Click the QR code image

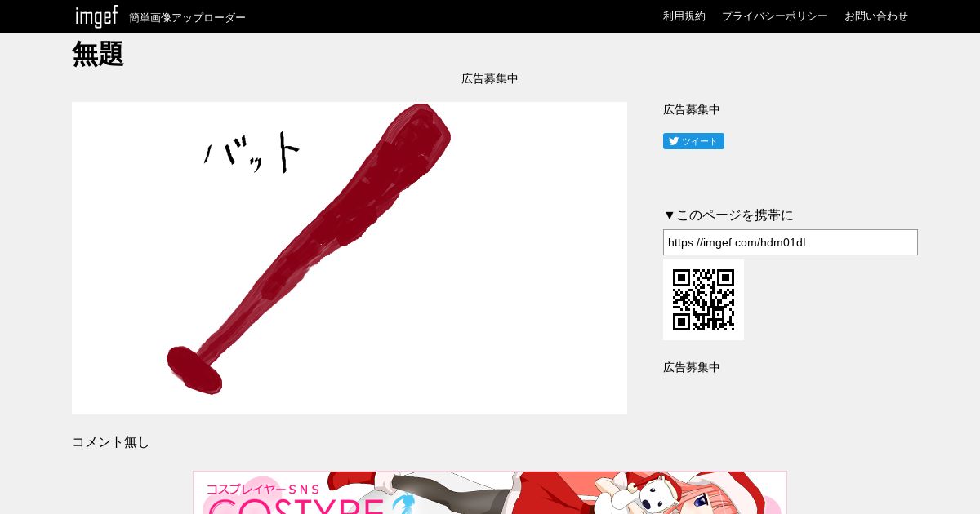(703, 299)
